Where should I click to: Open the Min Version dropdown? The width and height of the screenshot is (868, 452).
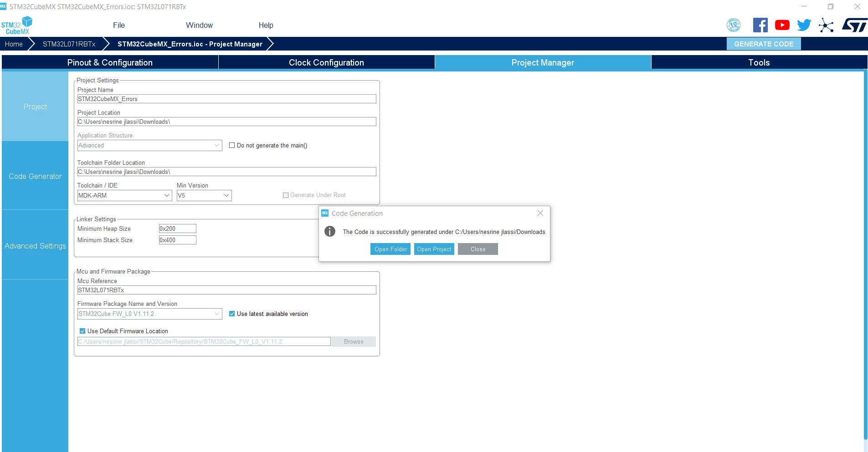click(204, 195)
